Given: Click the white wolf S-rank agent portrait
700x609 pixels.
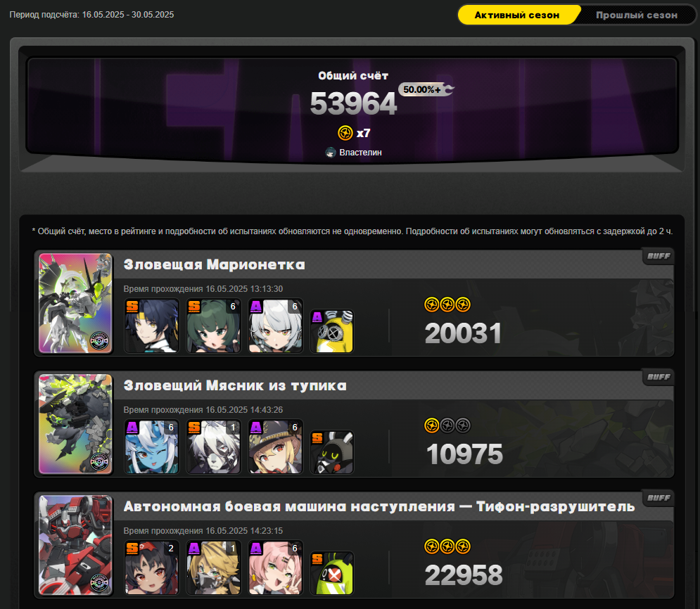Looking at the screenshot, I should click(214, 447).
